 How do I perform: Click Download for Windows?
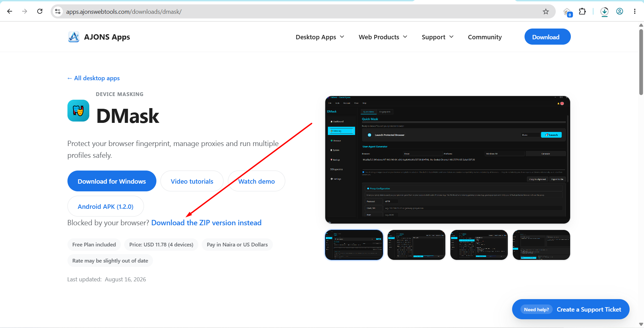click(x=112, y=181)
